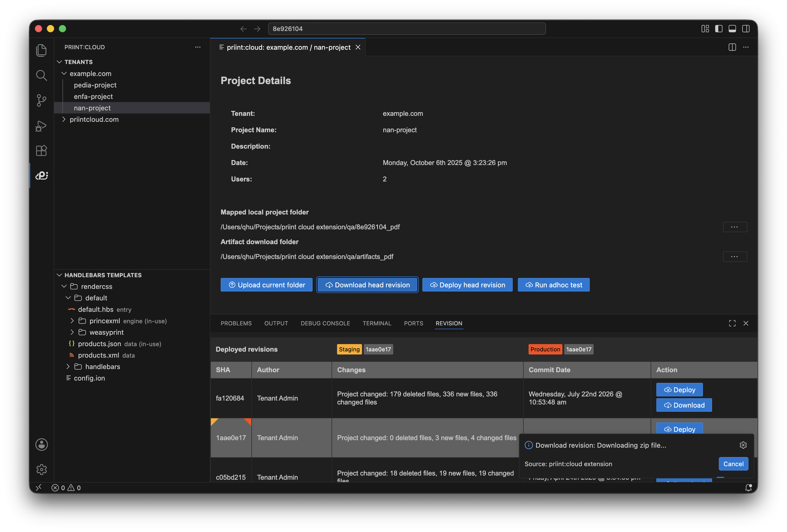Screen dimensions: 787x532
Task: Click the command center search field
Action: (x=407, y=29)
